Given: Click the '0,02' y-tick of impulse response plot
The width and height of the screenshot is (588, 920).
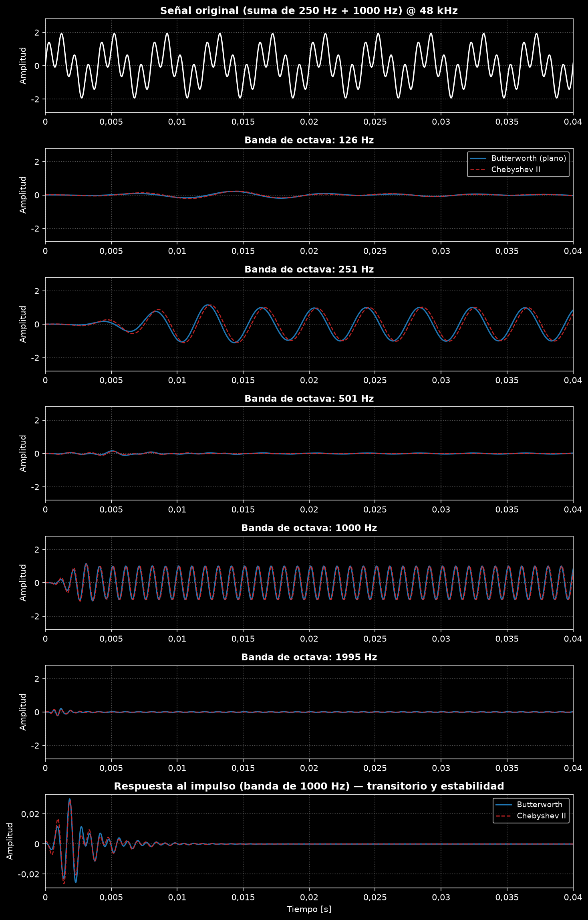Looking at the screenshot, I should coord(31,814).
